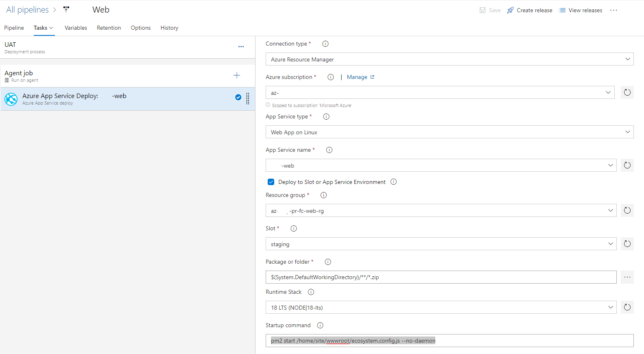
Task: Show info for Package or folder
Action: click(x=328, y=262)
